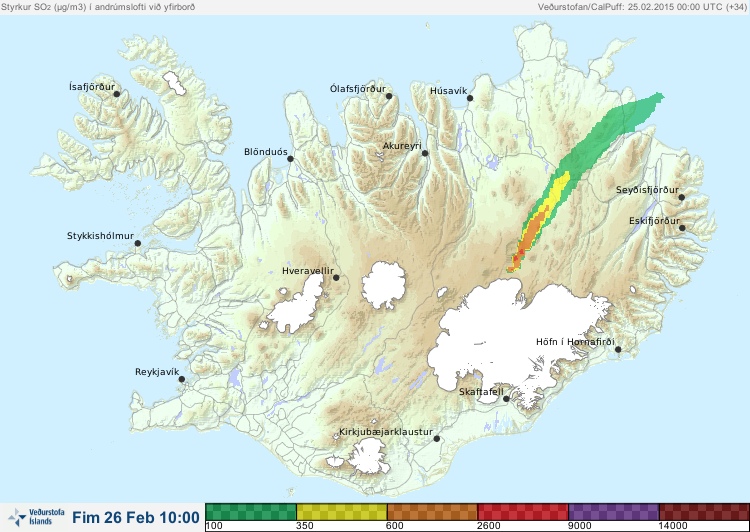Click the Veðurstofa Íslands logo
750x532 pixels.
point(36,517)
